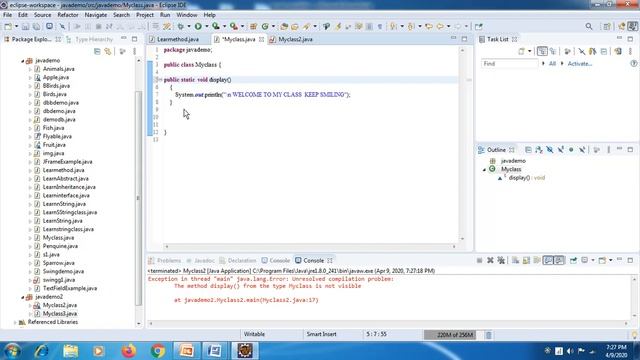Viewport: 640px width, 360px height.
Task: Click Package Explorer vertical scrollbar
Action: (138, 197)
